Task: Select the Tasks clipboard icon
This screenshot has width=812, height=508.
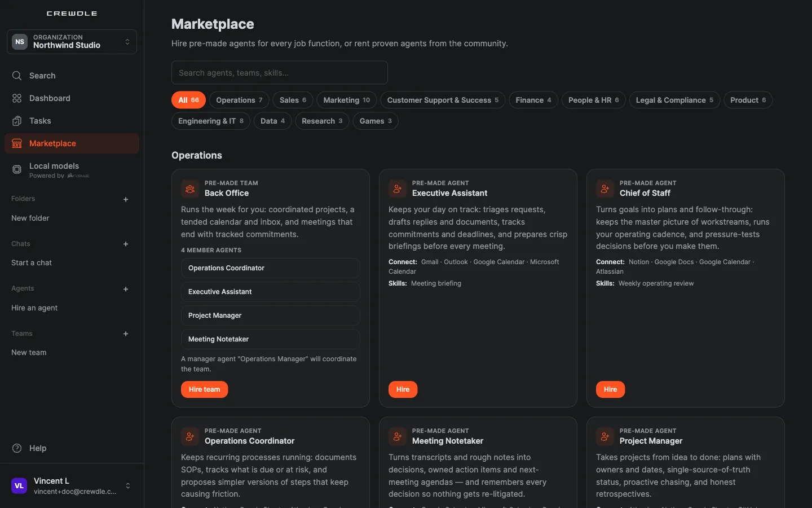Action: (17, 121)
